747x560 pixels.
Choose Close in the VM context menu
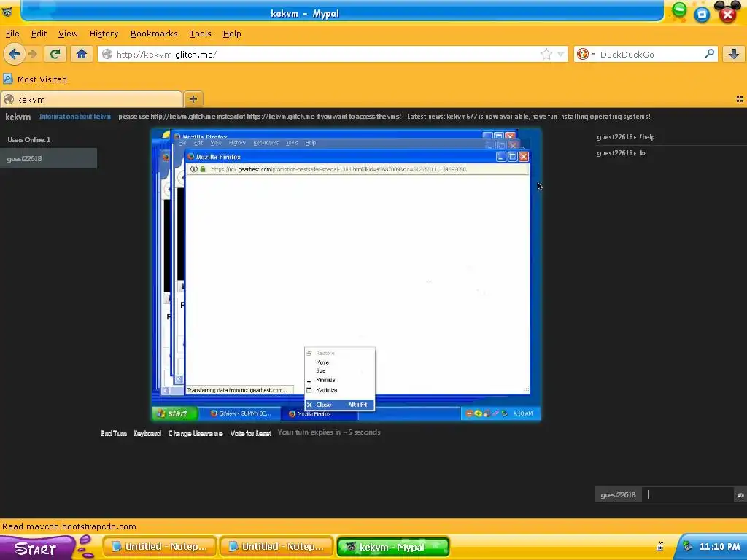tap(340, 405)
